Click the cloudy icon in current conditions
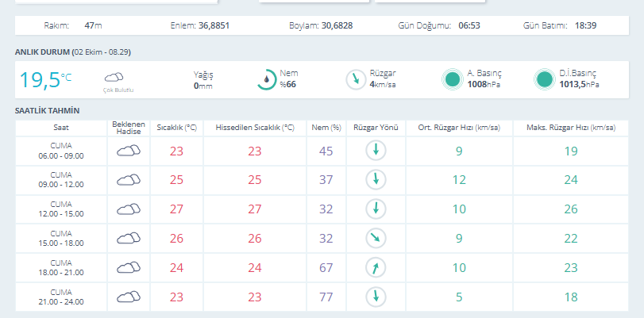 pyautogui.click(x=114, y=77)
